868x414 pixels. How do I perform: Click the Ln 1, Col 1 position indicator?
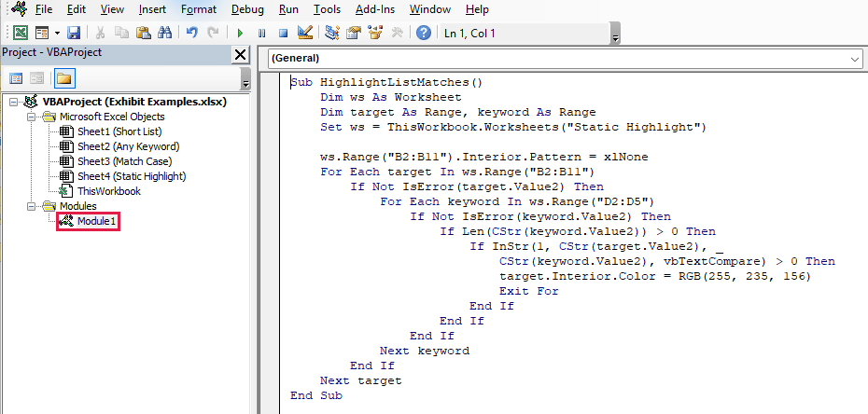(470, 34)
